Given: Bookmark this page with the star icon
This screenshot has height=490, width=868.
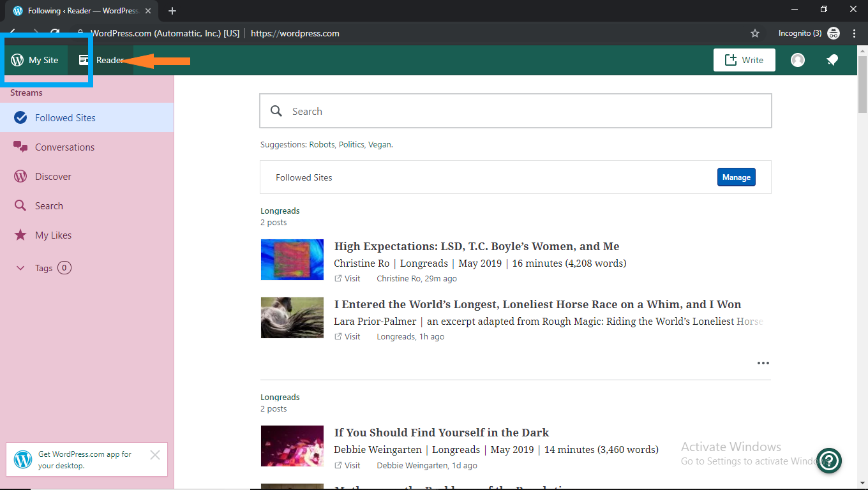Looking at the screenshot, I should click(x=755, y=33).
